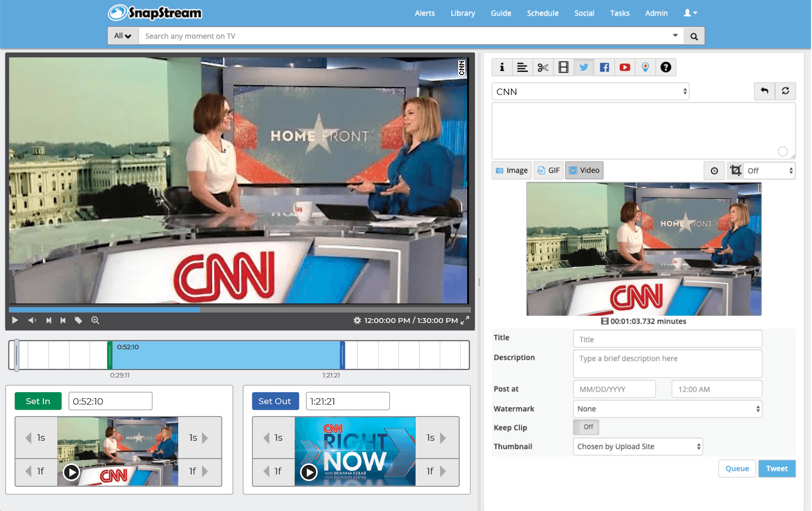Open the film strip export icon
This screenshot has height=511, width=812.
[563, 67]
